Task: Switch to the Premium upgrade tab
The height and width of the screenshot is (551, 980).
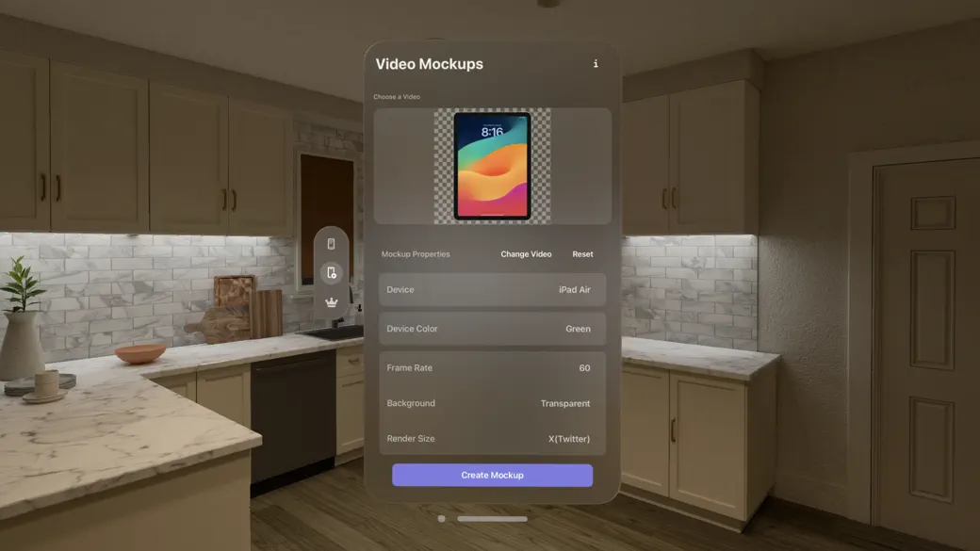Action: click(x=332, y=303)
